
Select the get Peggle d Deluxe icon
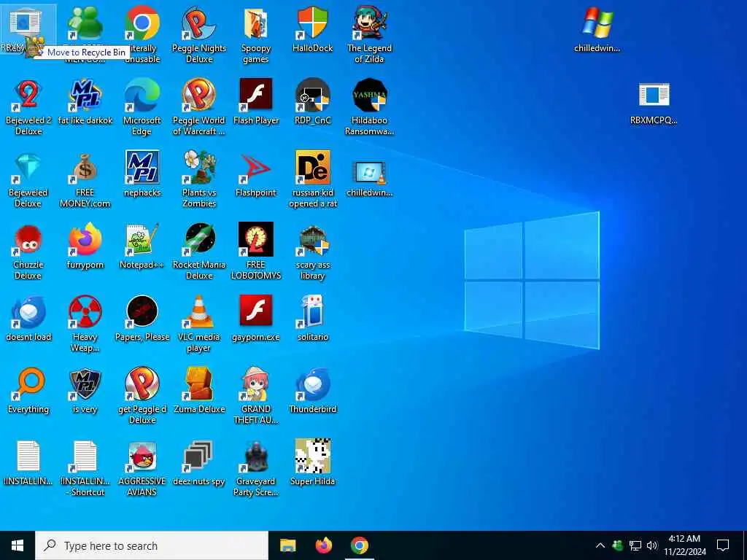click(142, 384)
